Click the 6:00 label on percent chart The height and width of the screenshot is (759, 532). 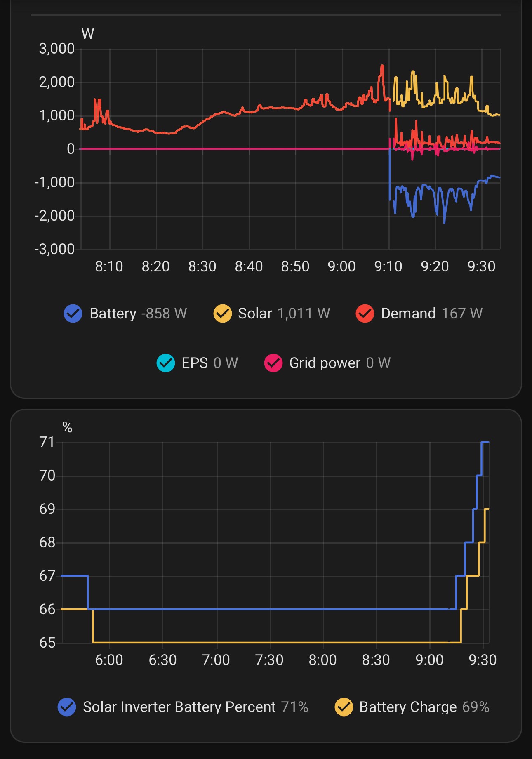click(109, 660)
